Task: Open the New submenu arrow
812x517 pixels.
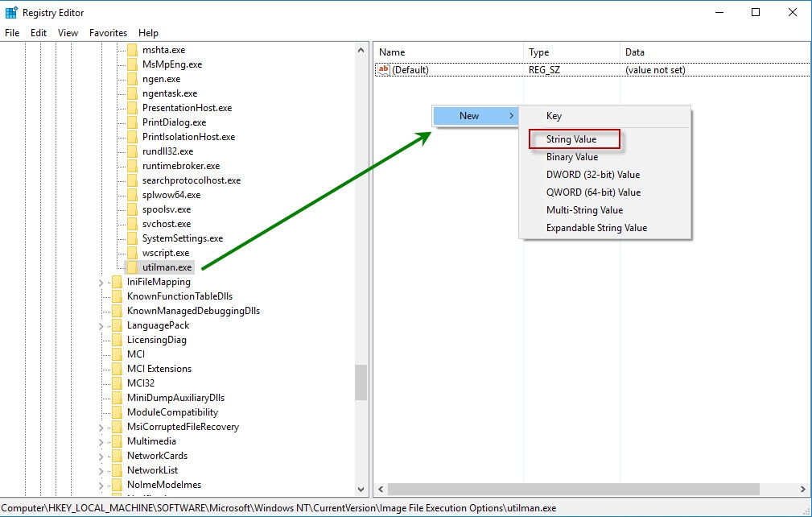Action: [x=510, y=115]
